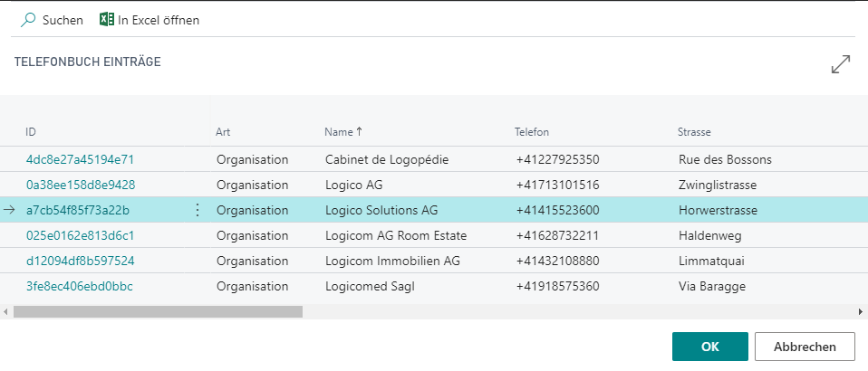This screenshot has width=868, height=371.
Task: Click street cell Horwerstrasse
Action: point(718,210)
